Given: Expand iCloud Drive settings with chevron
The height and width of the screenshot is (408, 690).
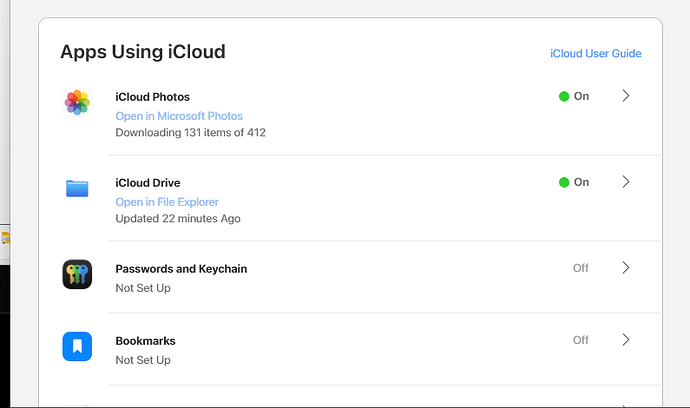Looking at the screenshot, I should click(x=626, y=182).
